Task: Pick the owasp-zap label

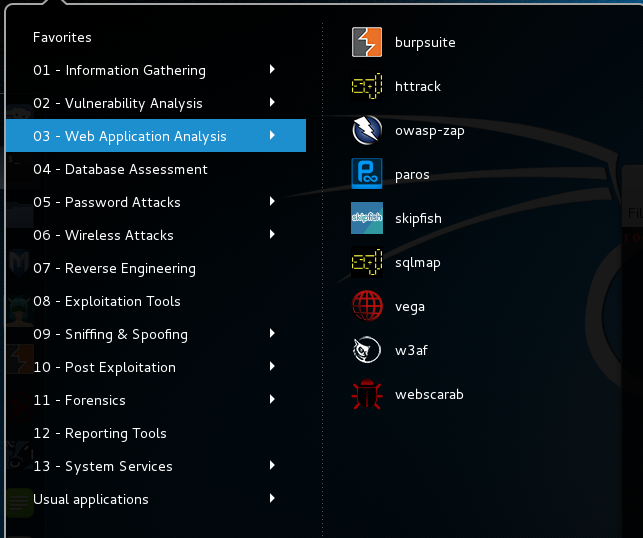Action: pos(430,131)
